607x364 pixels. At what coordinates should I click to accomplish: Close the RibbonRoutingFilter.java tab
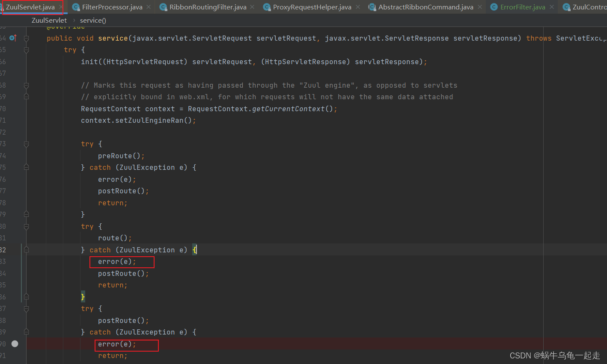coord(253,7)
